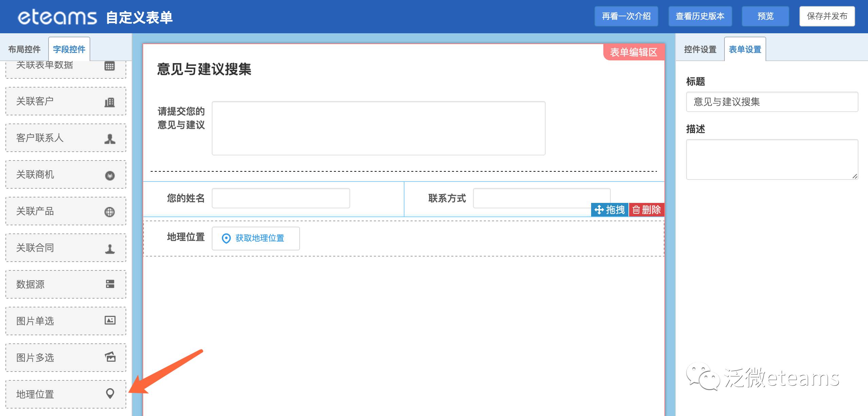Click the 图片多选 stacked pictures icon
The image size is (868, 416).
coord(110,357)
